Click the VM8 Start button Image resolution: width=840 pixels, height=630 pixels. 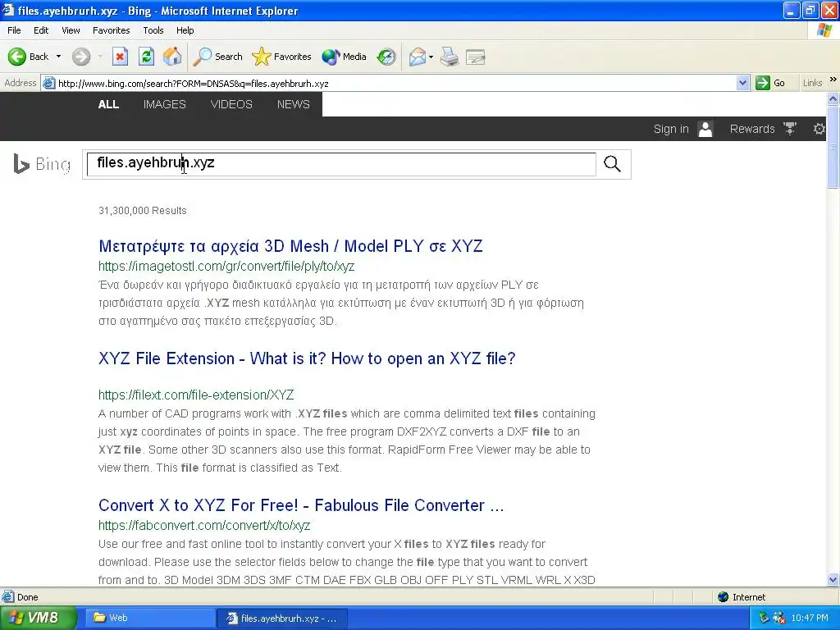[38, 618]
